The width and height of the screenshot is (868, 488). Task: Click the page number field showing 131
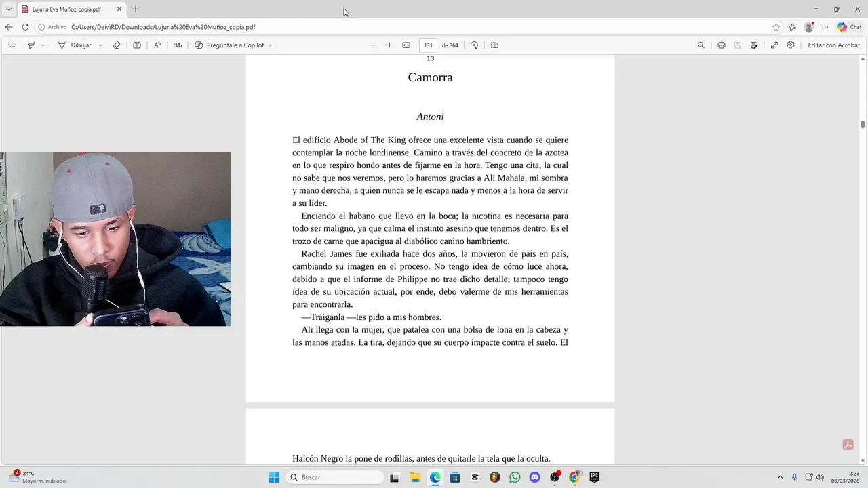(428, 45)
